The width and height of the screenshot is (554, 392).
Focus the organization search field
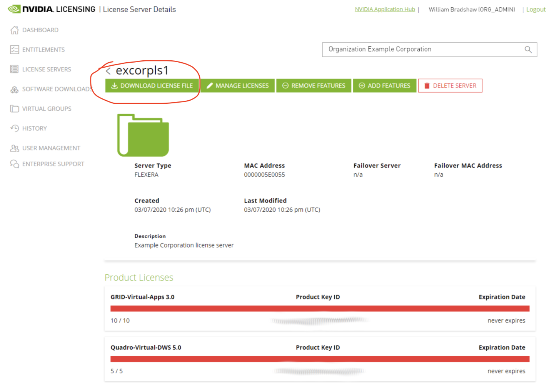tap(423, 50)
